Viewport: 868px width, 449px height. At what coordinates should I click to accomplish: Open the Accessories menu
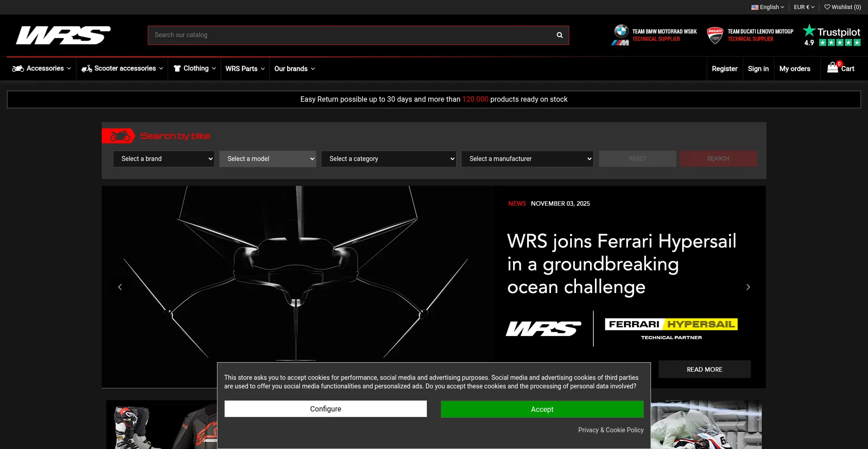42,68
